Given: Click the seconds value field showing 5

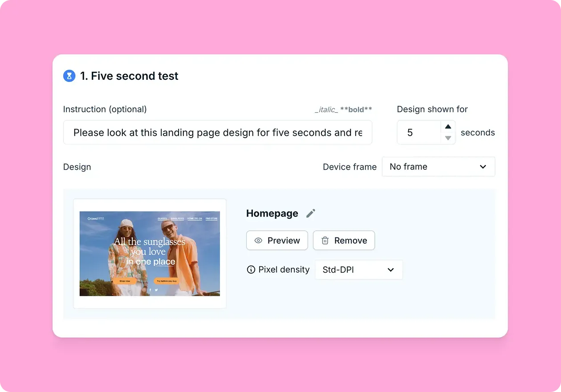Looking at the screenshot, I should (419, 132).
